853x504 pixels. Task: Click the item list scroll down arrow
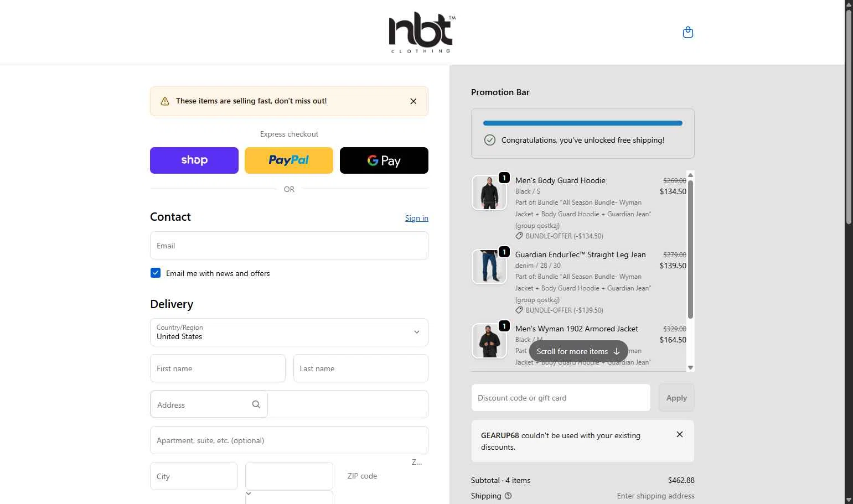tap(690, 367)
